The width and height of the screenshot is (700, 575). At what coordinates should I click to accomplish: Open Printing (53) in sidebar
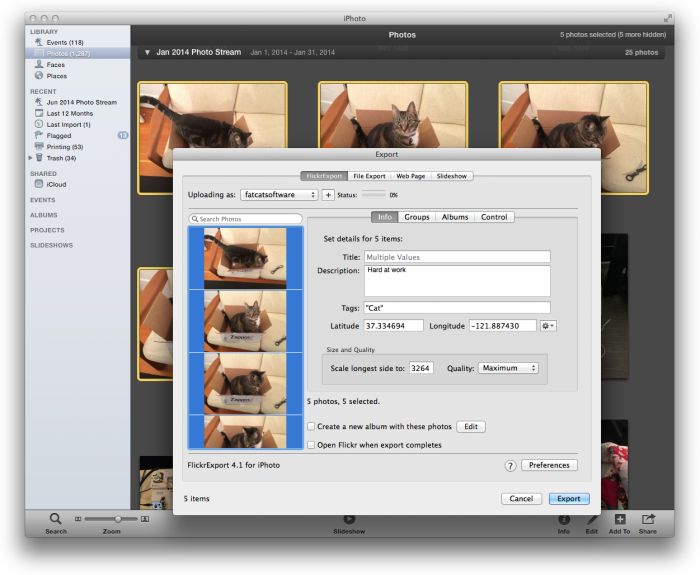[x=64, y=147]
